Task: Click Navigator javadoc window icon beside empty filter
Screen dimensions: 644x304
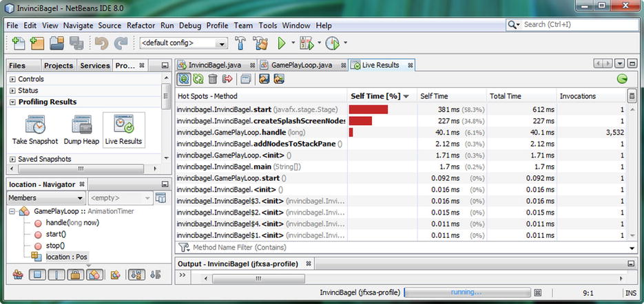Action: (160, 198)
